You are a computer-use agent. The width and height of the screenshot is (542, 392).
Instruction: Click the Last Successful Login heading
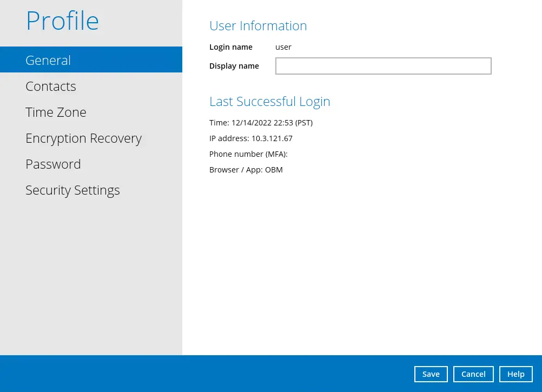[269, 102]
